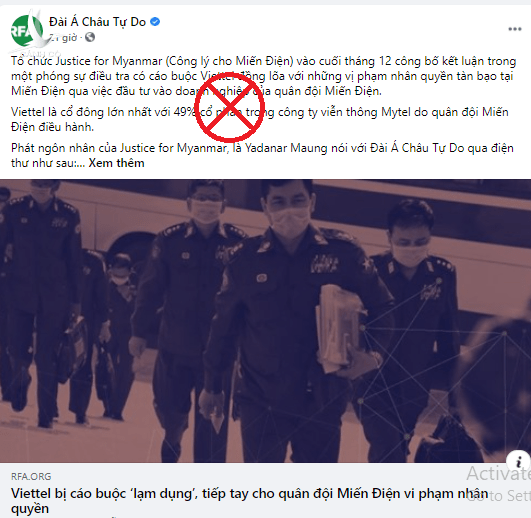This screenshot has width=531, height=518.
Task: Click the Activate Windows watermark text
Action: (498, 473)
